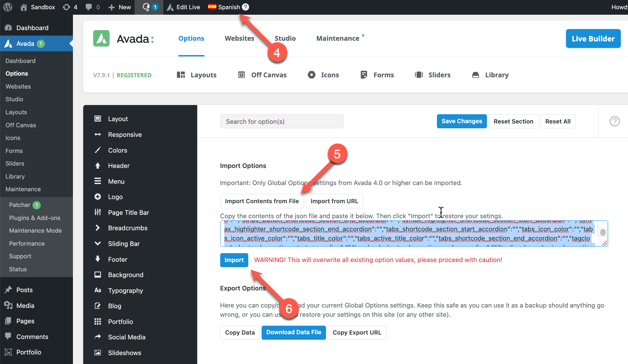Switch to the Options tab

(191, 38)
